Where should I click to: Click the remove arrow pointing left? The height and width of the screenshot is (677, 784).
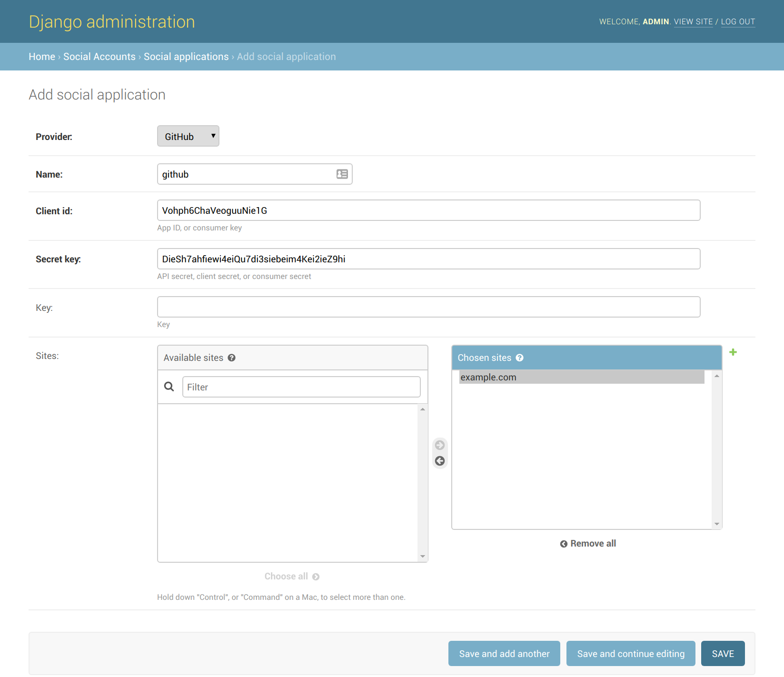coord(440,461)
